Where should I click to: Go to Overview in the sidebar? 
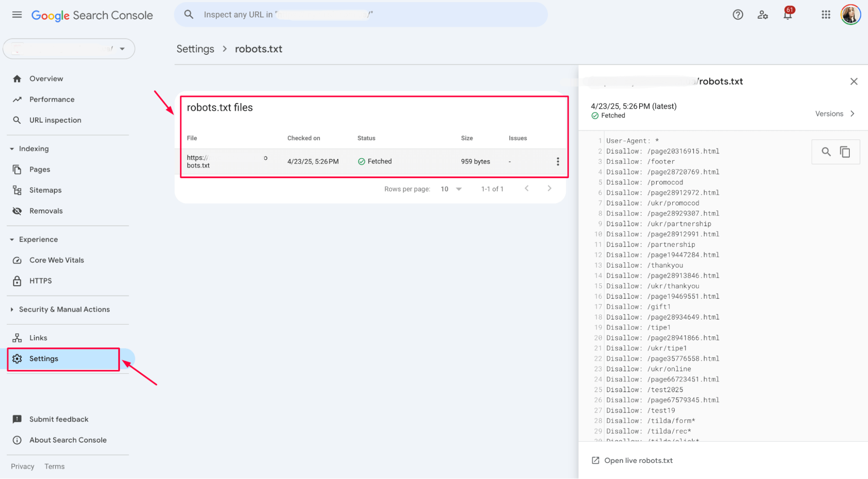46,79
